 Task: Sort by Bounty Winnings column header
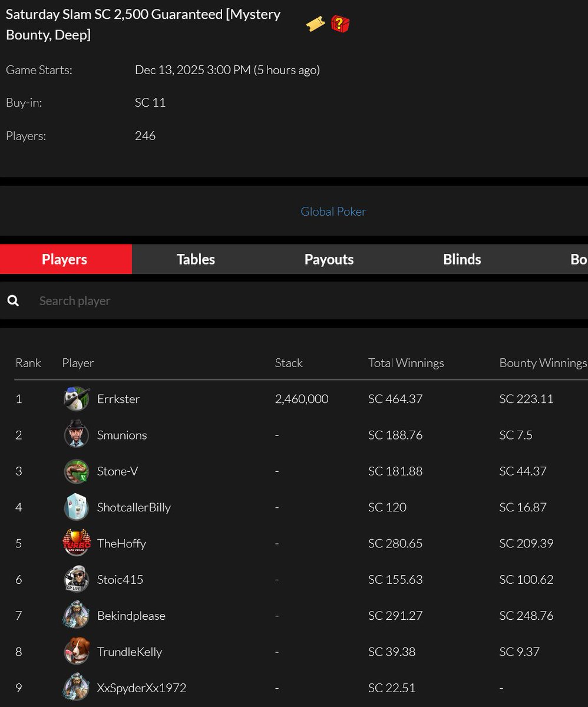pos(543,363)
